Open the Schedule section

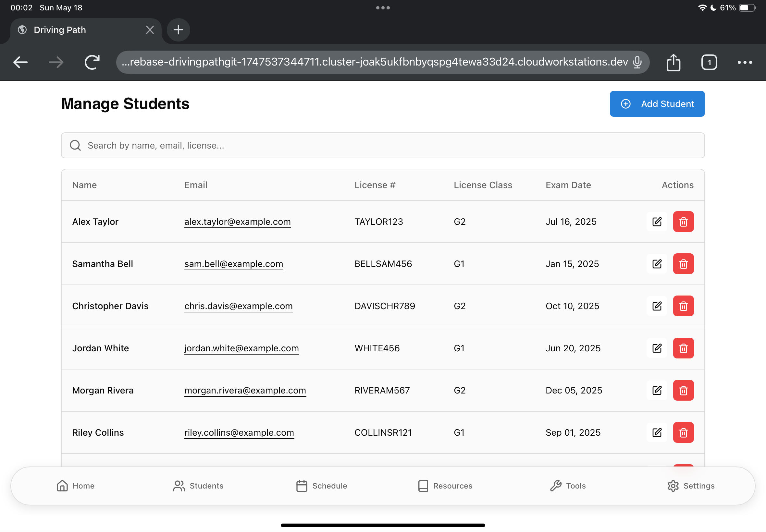tap(321, 486)
